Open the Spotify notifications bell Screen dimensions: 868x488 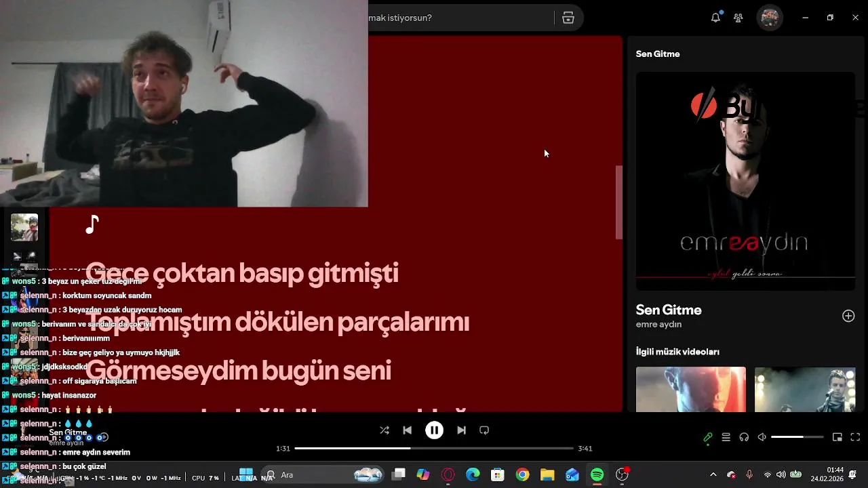pos(715,18)
